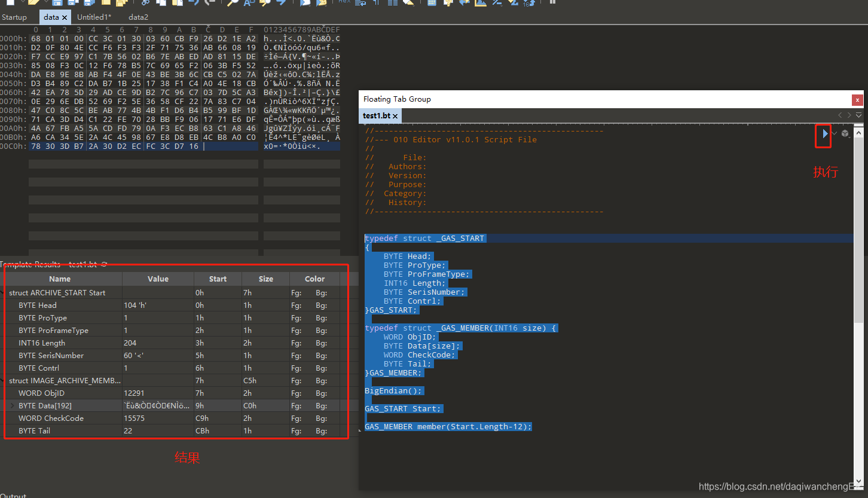Click the BigEndian(); code line
Screen dimensions: 868x498
(393, 390)
